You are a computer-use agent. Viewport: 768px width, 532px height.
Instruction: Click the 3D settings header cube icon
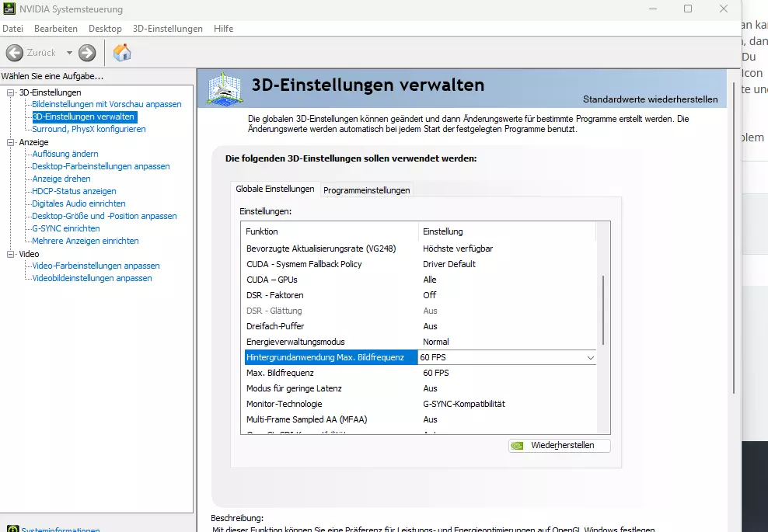click(225, 88)
